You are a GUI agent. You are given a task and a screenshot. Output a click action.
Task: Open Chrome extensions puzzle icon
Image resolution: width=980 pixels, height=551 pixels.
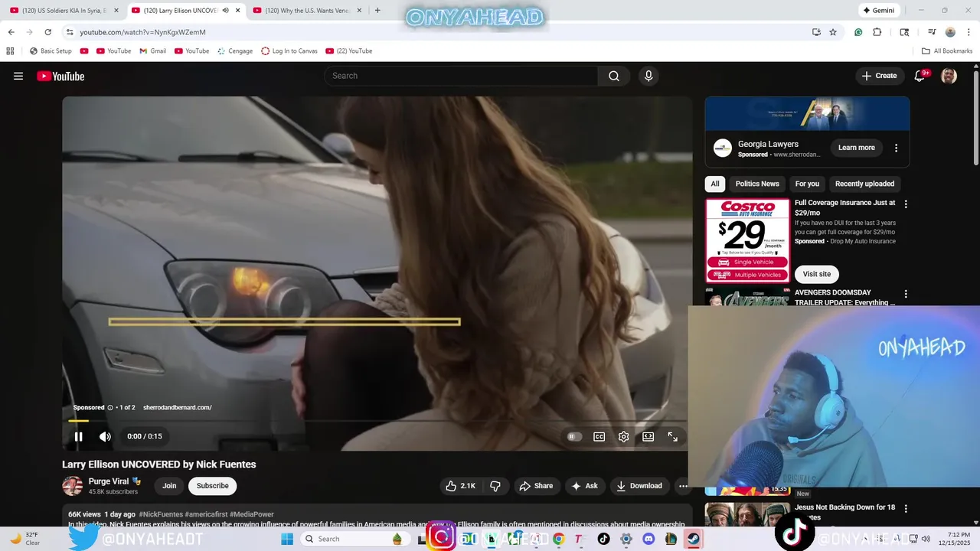877,32
